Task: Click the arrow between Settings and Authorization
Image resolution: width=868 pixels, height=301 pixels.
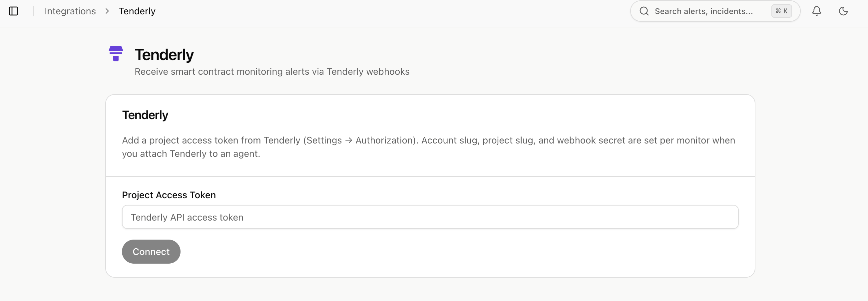Action: (x=348, y=140)
